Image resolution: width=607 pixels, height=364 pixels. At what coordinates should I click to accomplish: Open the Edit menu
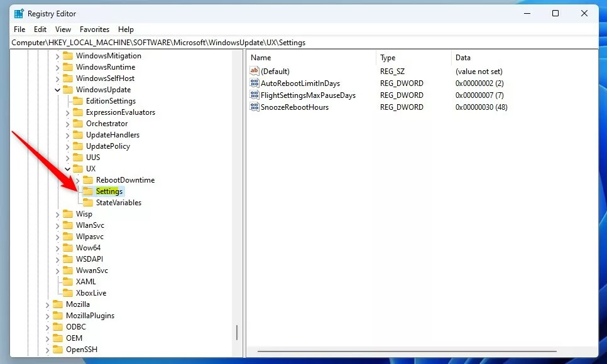(x=40, y=29)
